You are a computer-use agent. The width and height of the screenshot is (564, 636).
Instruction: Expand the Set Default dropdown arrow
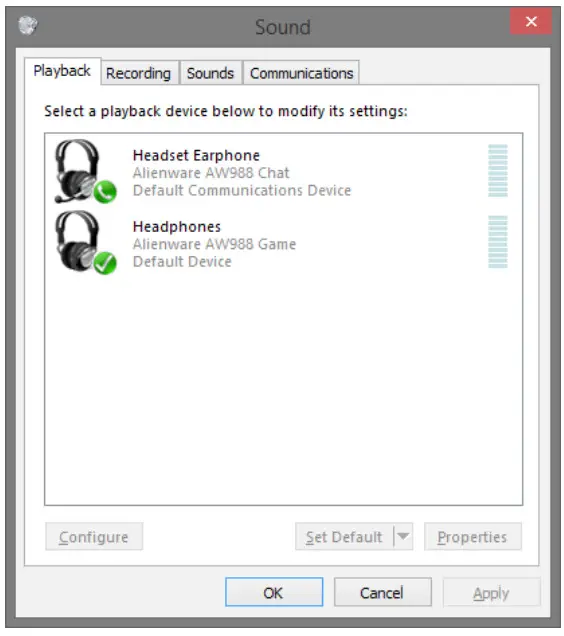click(x=403, y=537)
